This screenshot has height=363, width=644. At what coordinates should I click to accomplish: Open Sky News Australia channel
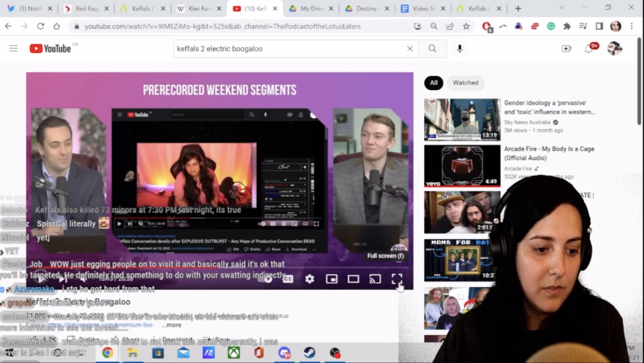[x=527, y=122]
